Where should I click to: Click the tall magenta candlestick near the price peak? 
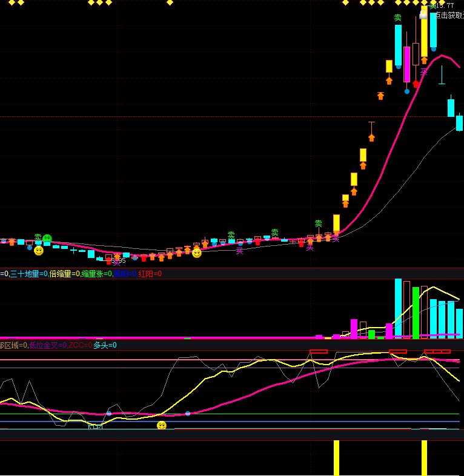tap(407, 64)
